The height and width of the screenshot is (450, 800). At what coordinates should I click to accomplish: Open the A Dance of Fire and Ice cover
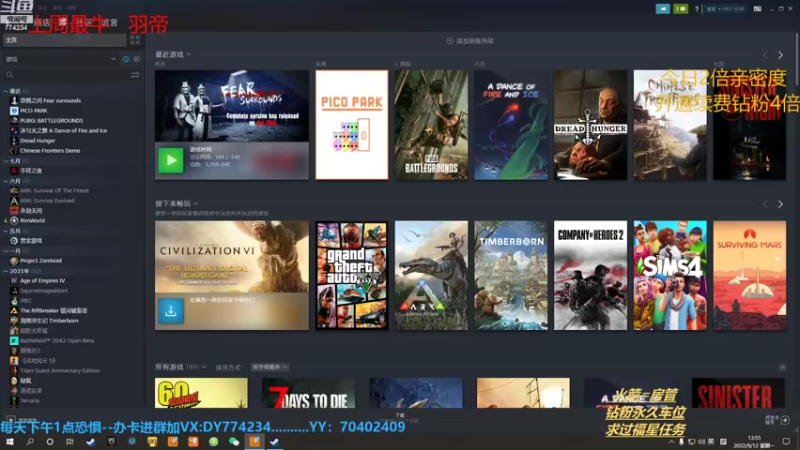(x=511, y=125)
